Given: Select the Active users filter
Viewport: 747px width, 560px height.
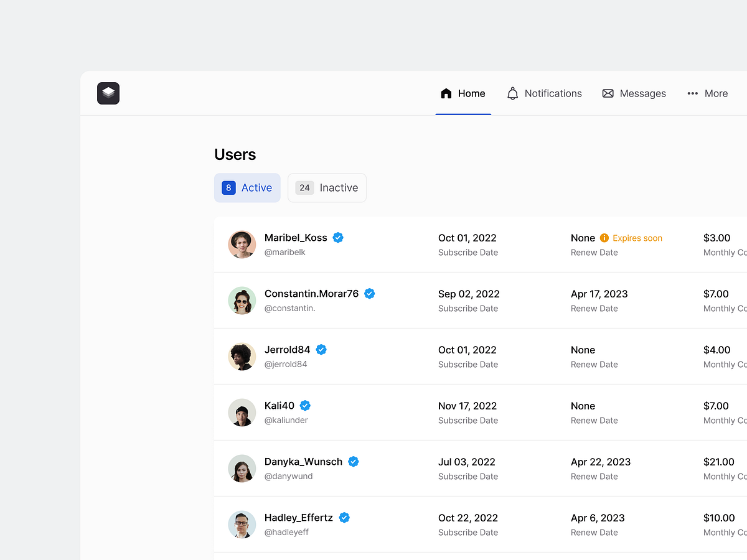Looking at the screenshot, I should click(247, 187).
